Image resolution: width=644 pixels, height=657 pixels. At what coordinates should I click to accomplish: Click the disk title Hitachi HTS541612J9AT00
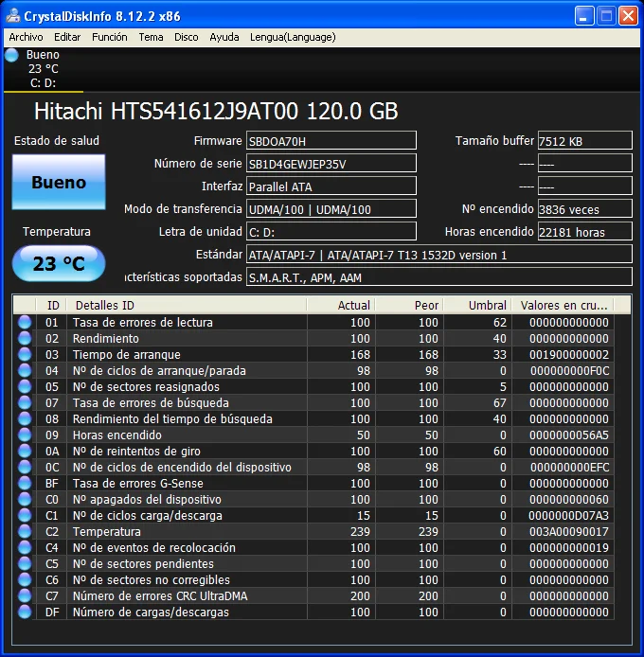[216, 111]
